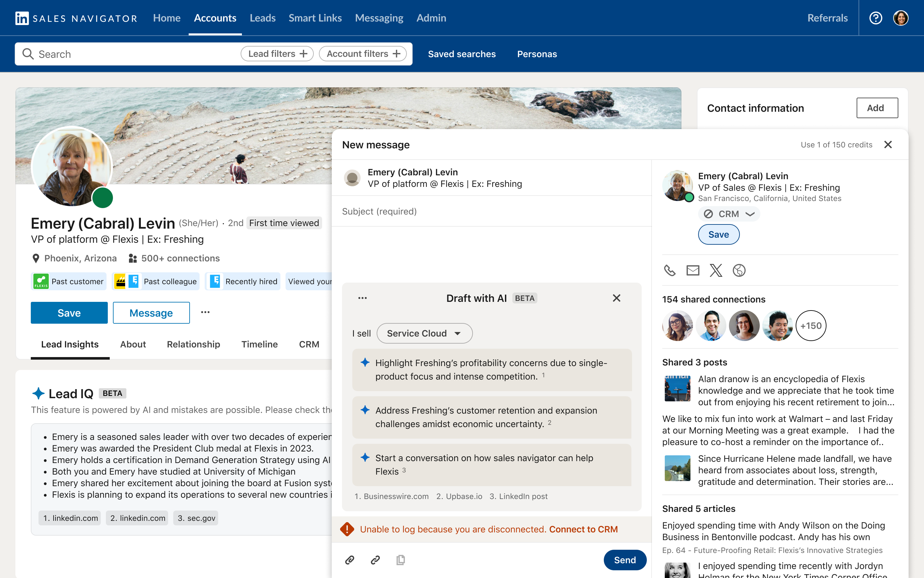Click the search magnifier icon
924x578 pixels.
click(x=28, y=54)
